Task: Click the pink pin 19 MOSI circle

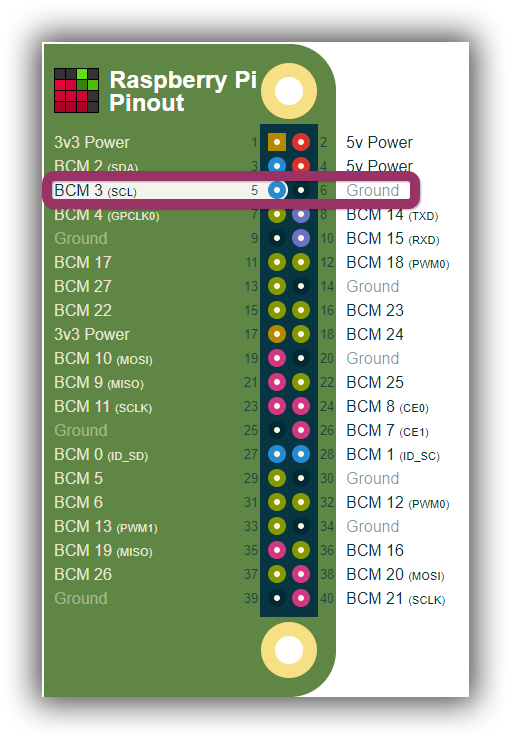Action: [x=277, y=358]
